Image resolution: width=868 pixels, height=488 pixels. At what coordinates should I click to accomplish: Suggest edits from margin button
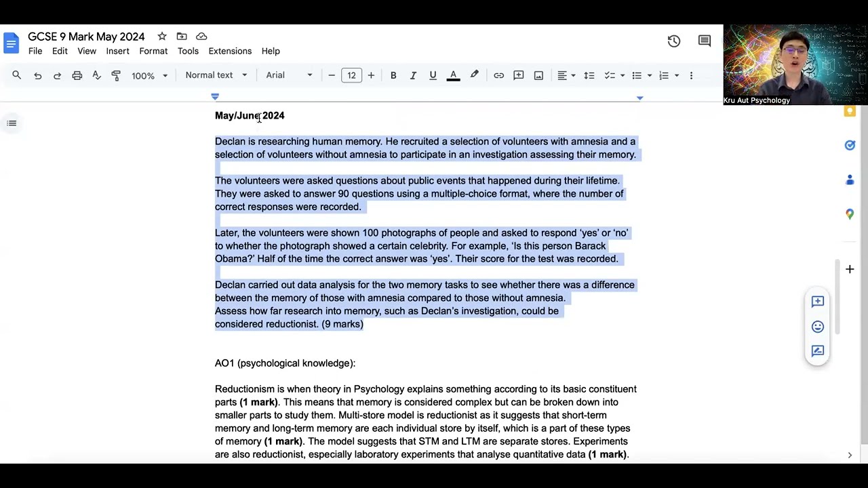pos(818,351)
